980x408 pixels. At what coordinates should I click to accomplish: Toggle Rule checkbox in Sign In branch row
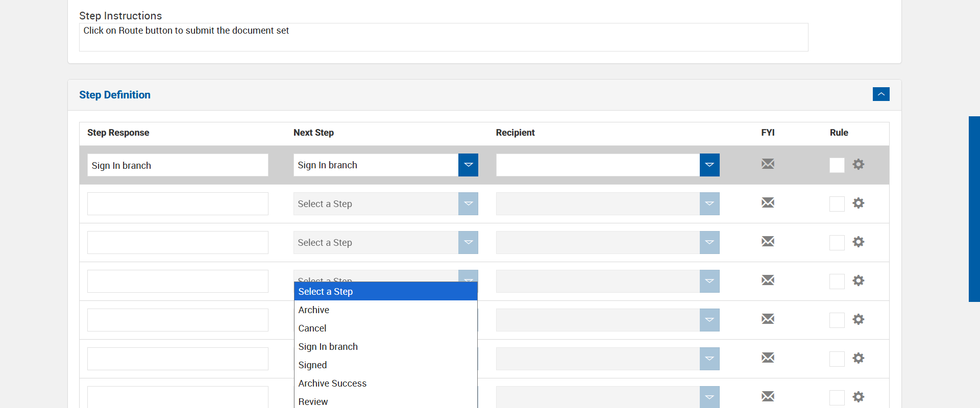(x=837, y=165)
